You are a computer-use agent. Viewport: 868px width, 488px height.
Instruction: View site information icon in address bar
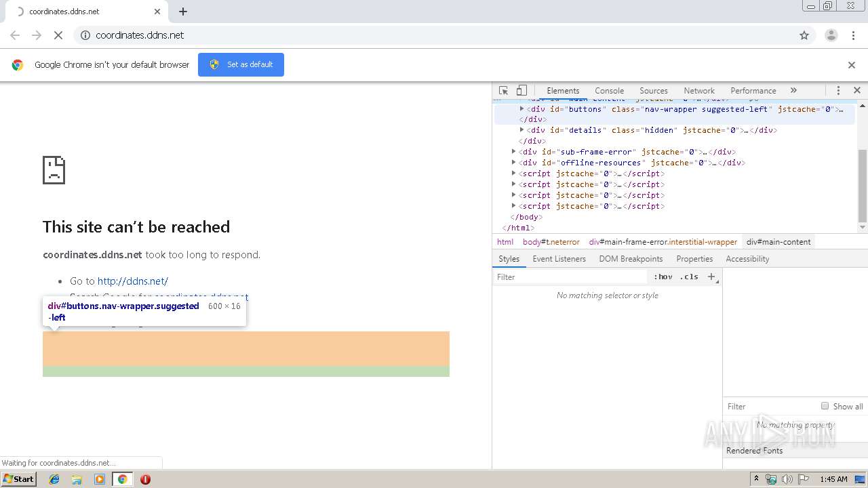click(85, 35)
